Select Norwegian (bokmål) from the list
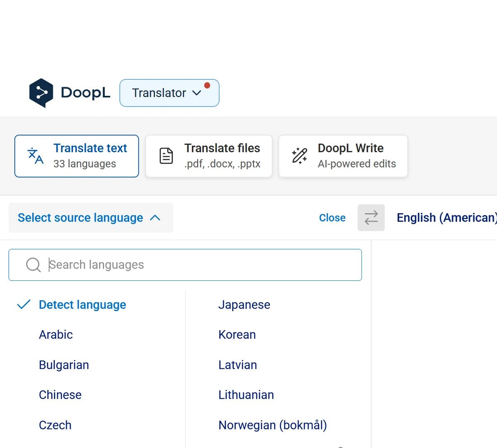 (272, 425)
